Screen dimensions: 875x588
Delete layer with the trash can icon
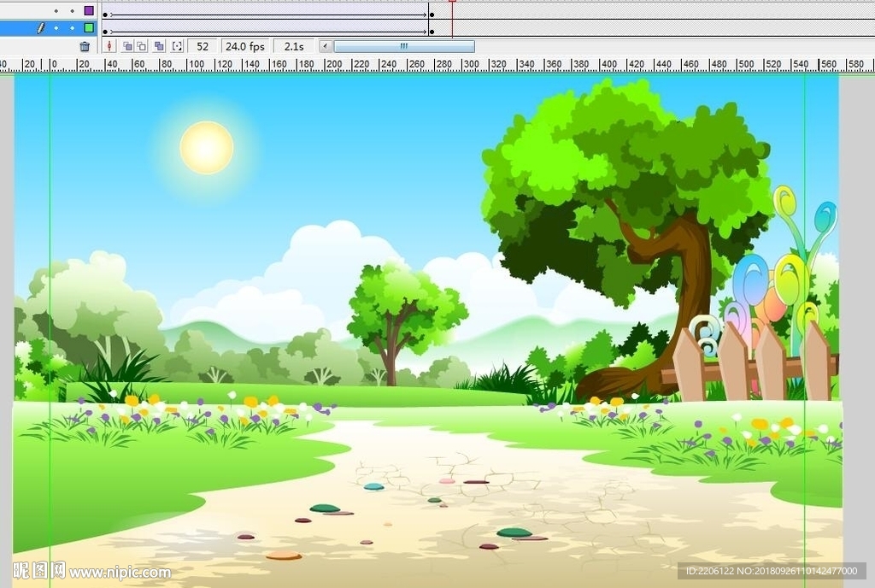click(85, 46)
